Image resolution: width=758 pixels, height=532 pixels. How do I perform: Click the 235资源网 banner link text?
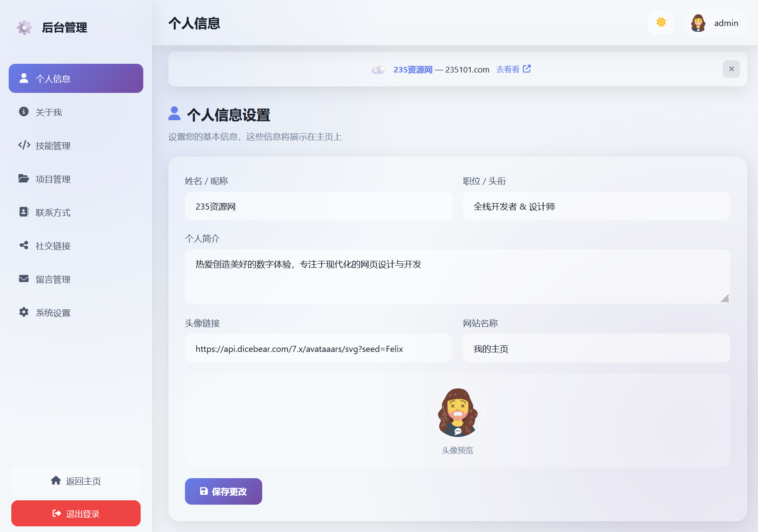pos(413,70)
